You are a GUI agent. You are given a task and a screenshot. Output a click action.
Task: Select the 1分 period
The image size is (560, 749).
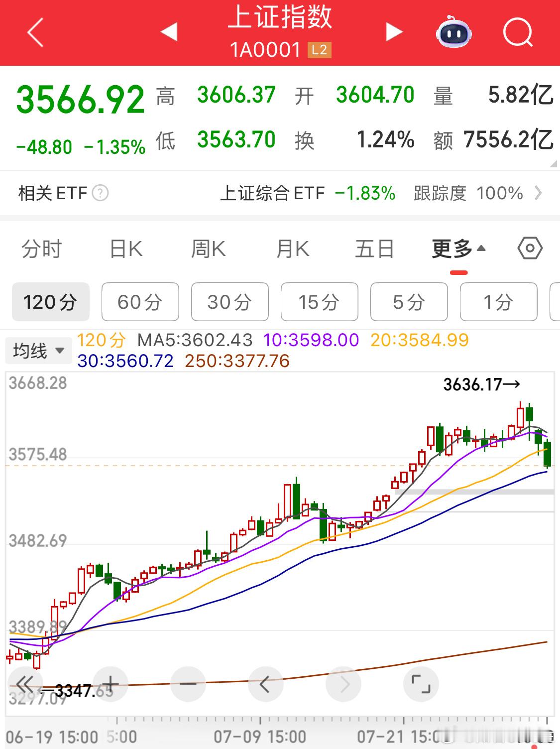coord(499,302)
